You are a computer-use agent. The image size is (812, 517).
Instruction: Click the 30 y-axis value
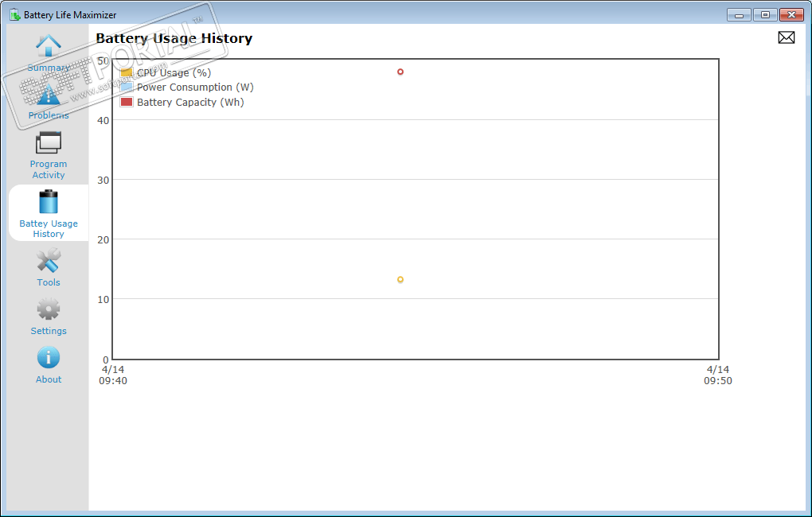tap(103, 180)
